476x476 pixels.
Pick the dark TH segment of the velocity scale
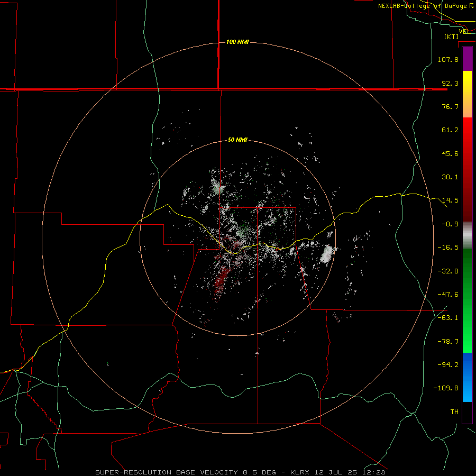coord(467,413)
